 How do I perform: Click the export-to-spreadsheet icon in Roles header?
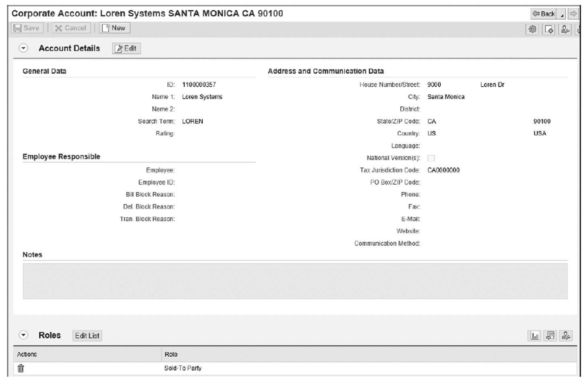pos(550,335)
